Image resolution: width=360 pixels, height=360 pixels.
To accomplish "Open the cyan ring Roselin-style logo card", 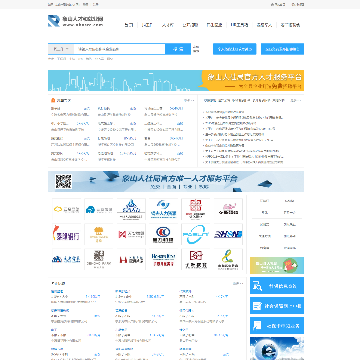I will 196,234.
